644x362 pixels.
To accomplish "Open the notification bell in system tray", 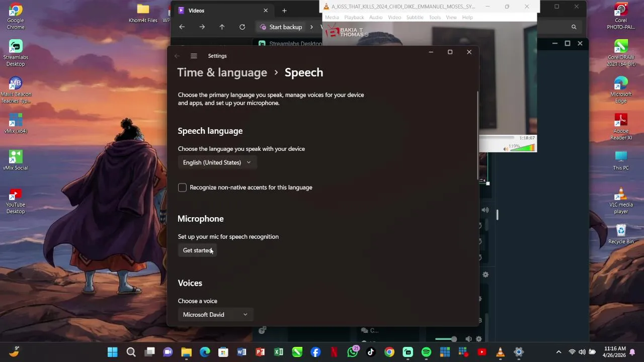I will tap(632, 352).
